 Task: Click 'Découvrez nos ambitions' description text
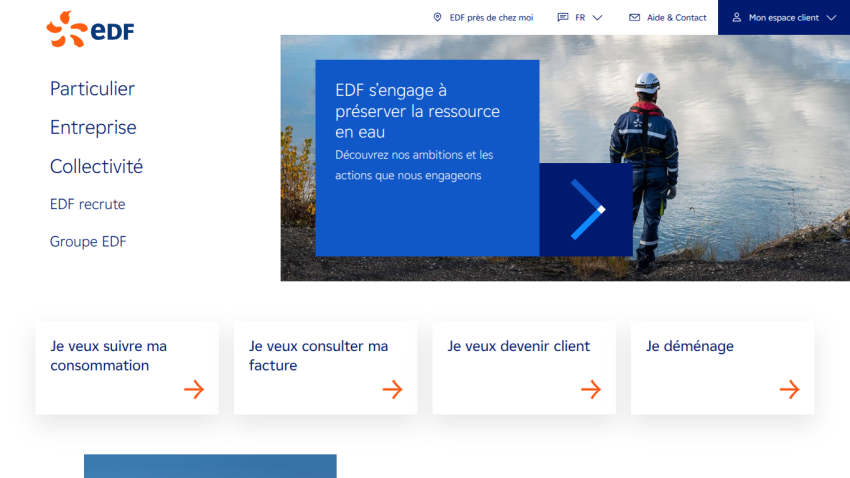point(414,165)
